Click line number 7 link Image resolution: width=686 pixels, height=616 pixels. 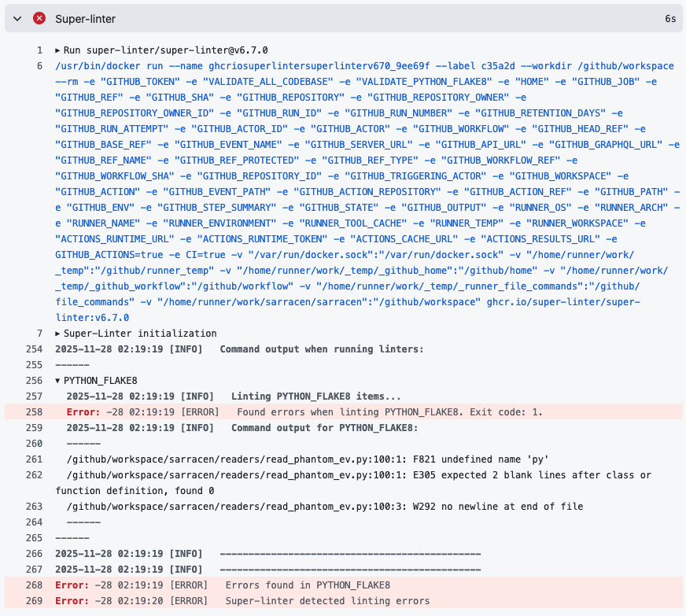[40, 334]
